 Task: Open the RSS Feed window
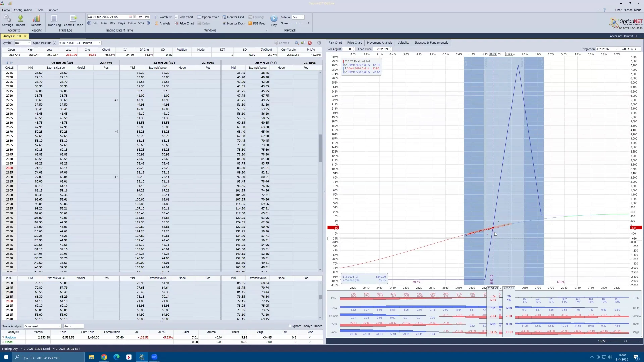pyautogui.click(x=257, y=23)
